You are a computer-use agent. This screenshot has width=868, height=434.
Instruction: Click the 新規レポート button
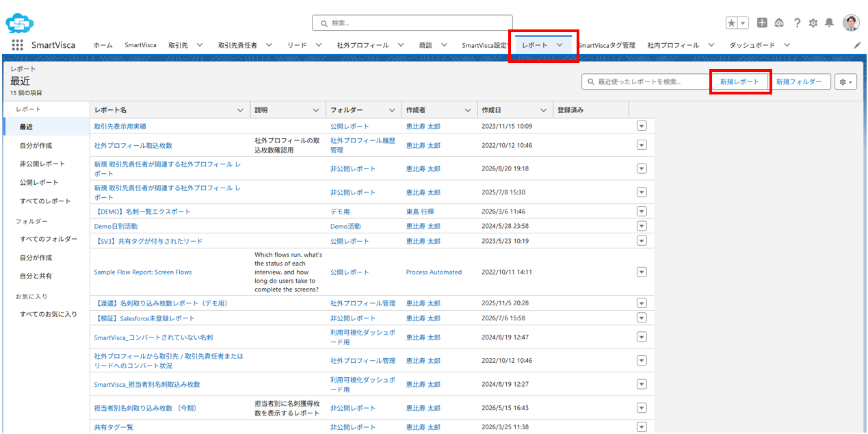[739, 81]
